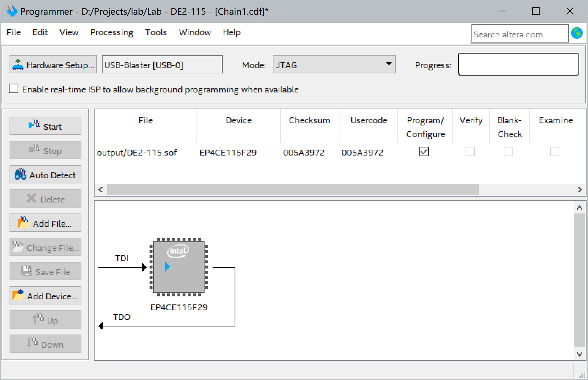
Task: Click the Programmer app icon in the title bar
Action: pos(12,11)
